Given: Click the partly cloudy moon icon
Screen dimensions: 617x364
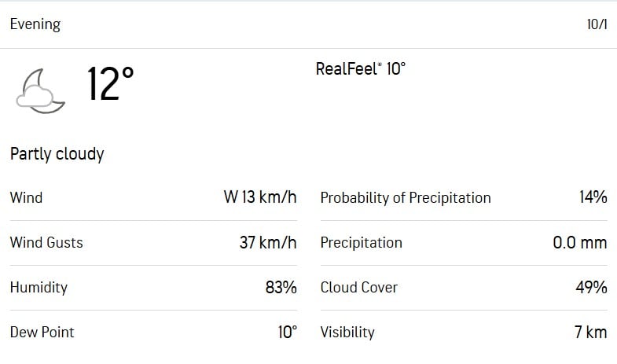Looking at the screenshot, I should point(39,90).
